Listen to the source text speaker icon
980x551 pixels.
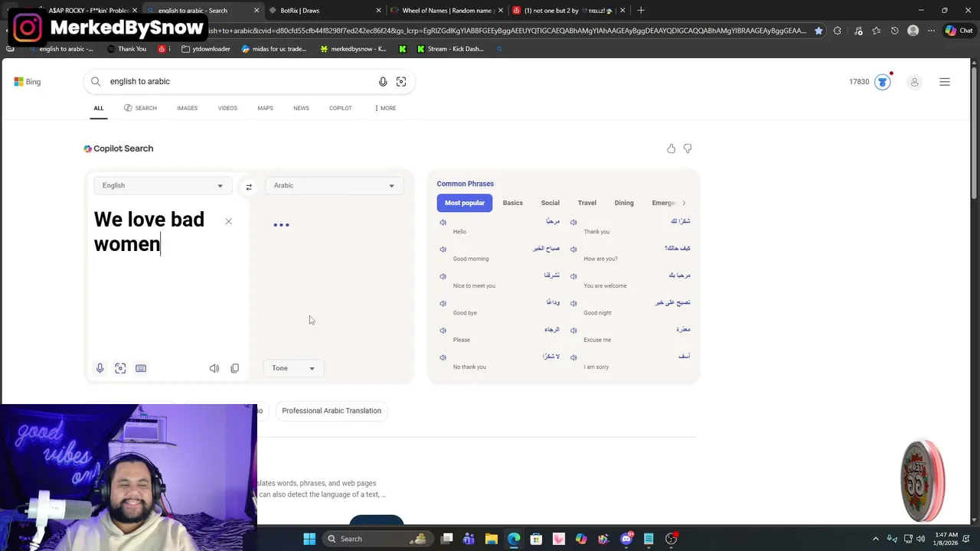coord(214,368)
